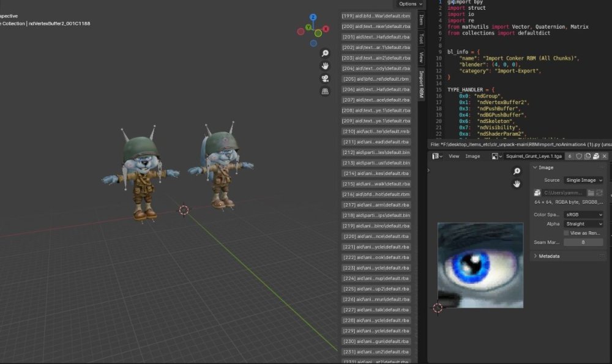Open the image editor Image menu
The height and width of the screenshot is (364, 612).
(472, 156)
